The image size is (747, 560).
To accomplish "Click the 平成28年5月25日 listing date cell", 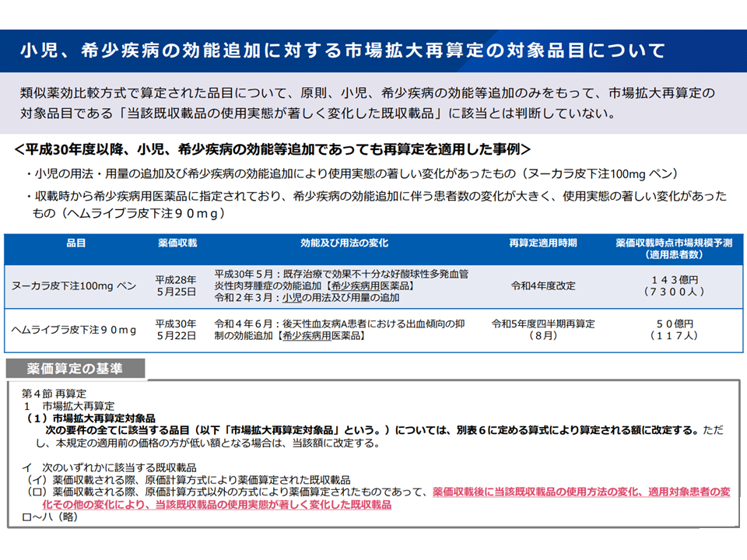I will pos(177,286).
